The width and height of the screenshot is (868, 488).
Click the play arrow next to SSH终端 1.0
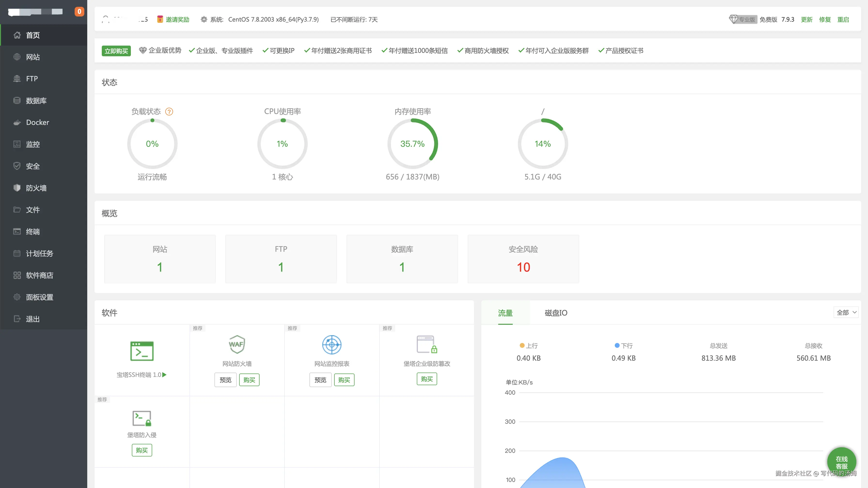165,375
